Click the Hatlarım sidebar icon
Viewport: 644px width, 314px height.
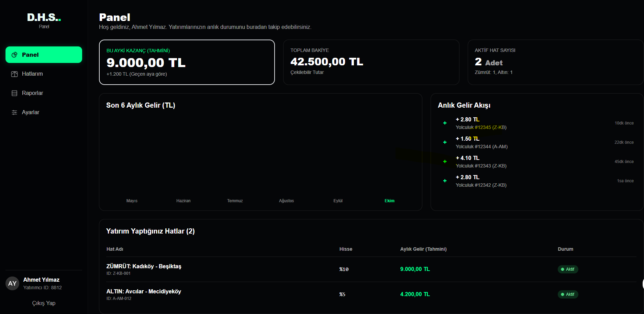[x=14, y=74]
